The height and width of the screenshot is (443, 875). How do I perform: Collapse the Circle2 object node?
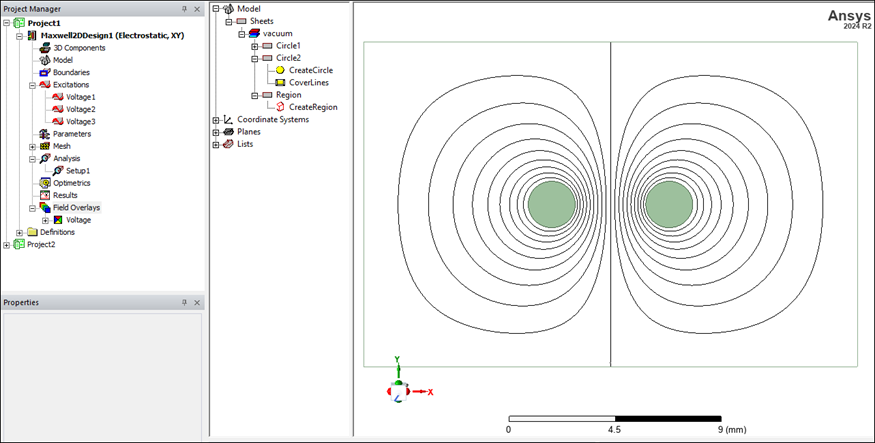point(254,58)
